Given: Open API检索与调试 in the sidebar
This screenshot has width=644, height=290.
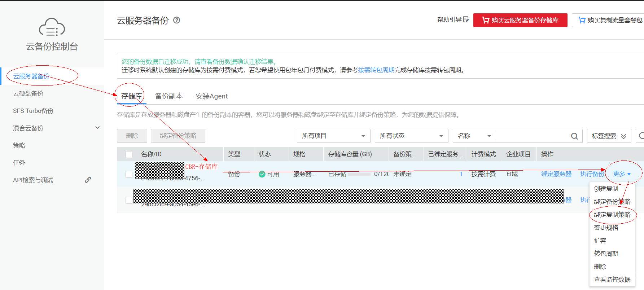Looking at the screenshot, I should [x=33, y=180].
